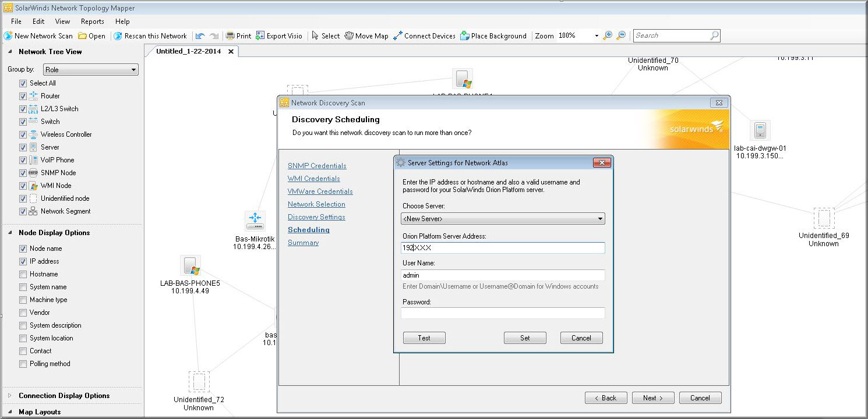Select the Unidentified_69 node icon
The width and height of the screenshot is (868, 419).
(x=824, y=218)
